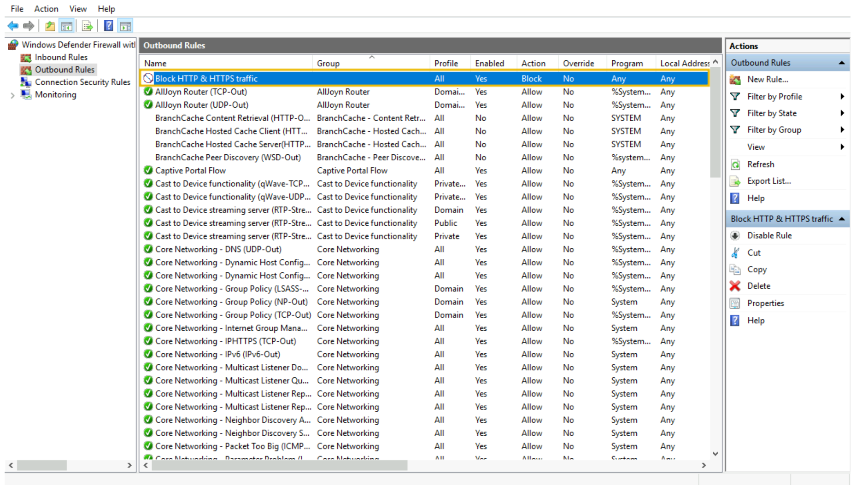This screenshot has width=868, height=485.
Task: Click the rules list horizontal scrollbar right arrow
Action: [704, 465]
